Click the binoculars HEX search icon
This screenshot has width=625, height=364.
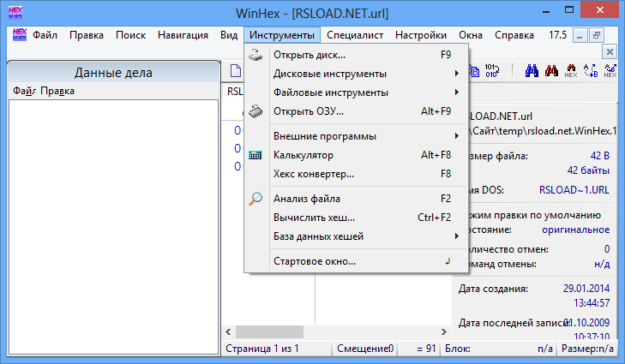point(571,71)
